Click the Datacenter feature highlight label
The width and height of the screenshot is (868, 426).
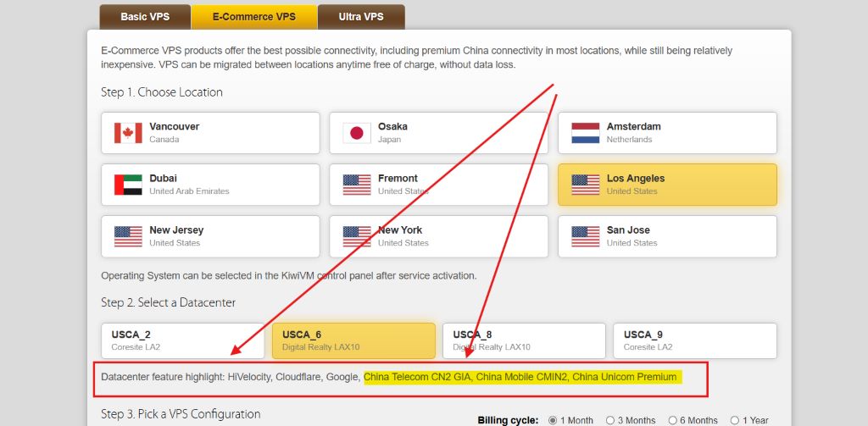coord(164,378)
